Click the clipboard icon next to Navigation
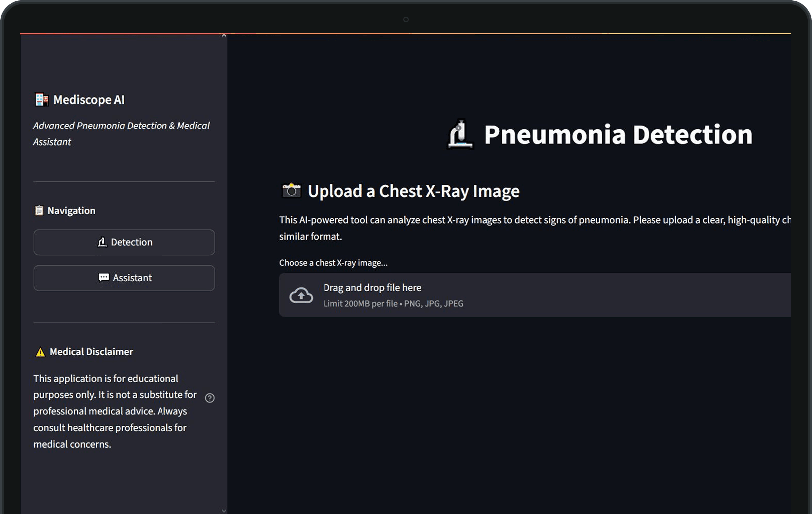The image size is (812, 514). coord(39,211)
